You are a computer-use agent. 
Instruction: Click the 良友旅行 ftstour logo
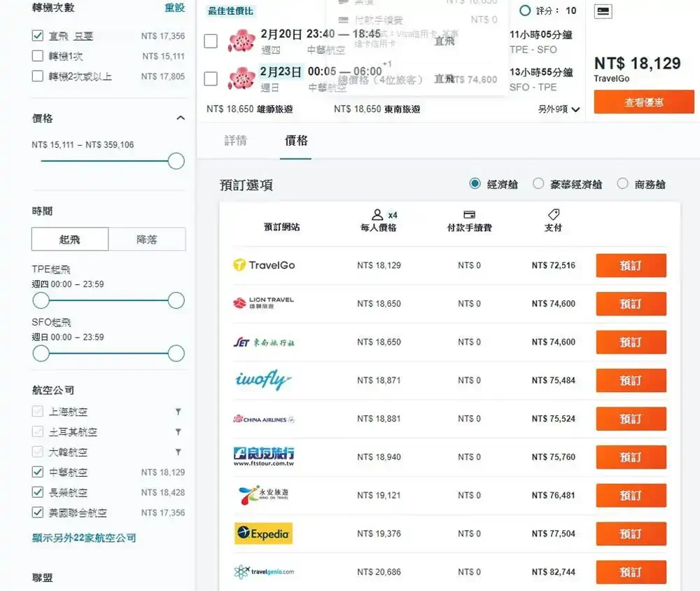click(x=264, y=457)
